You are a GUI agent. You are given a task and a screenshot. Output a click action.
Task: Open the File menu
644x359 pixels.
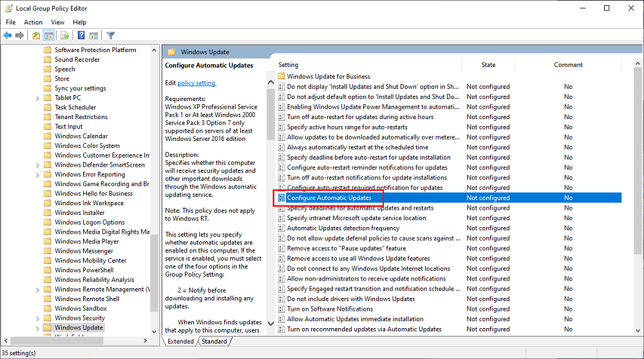point(11,22)
